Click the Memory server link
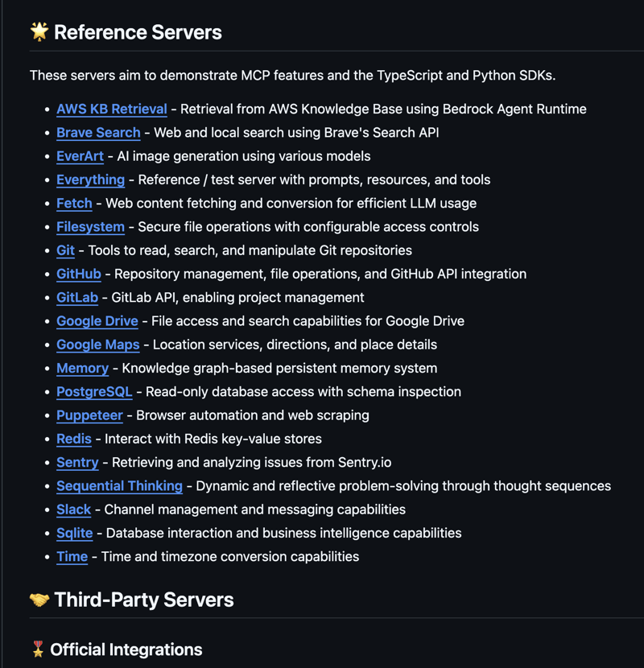The width and height of the screenshot is (644, 668). 82,368
